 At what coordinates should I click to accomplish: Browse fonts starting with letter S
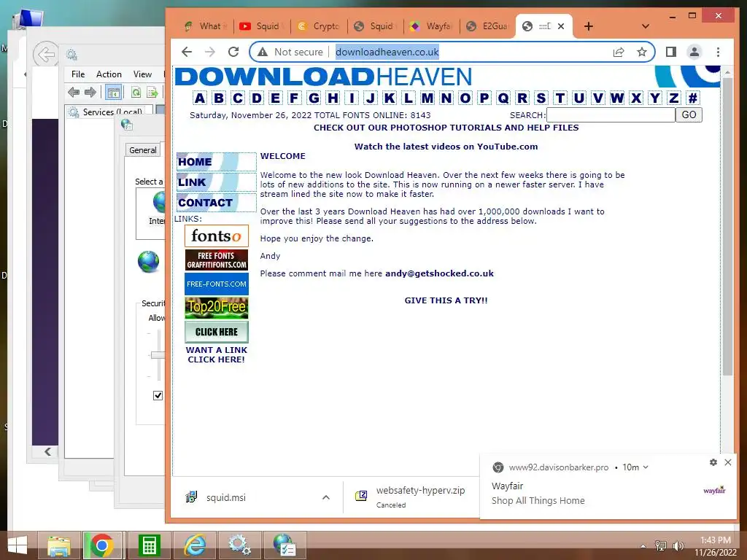541,98
